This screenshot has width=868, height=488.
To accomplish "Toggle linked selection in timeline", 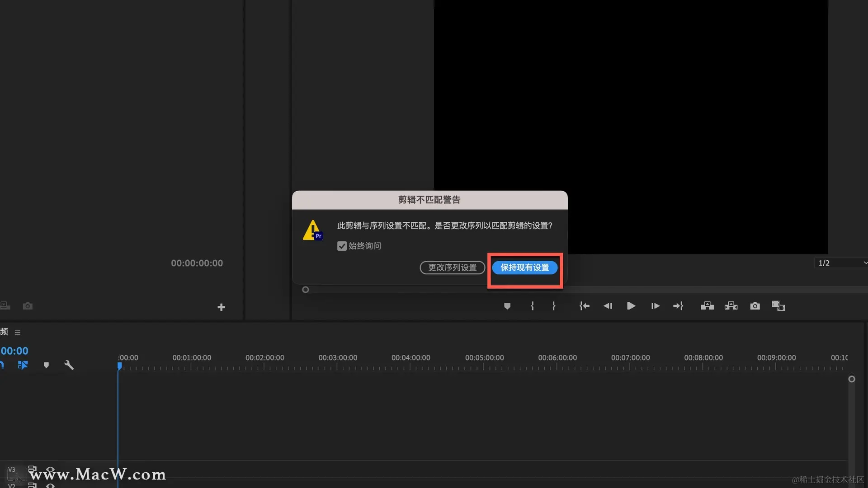I will pos(23,365).
